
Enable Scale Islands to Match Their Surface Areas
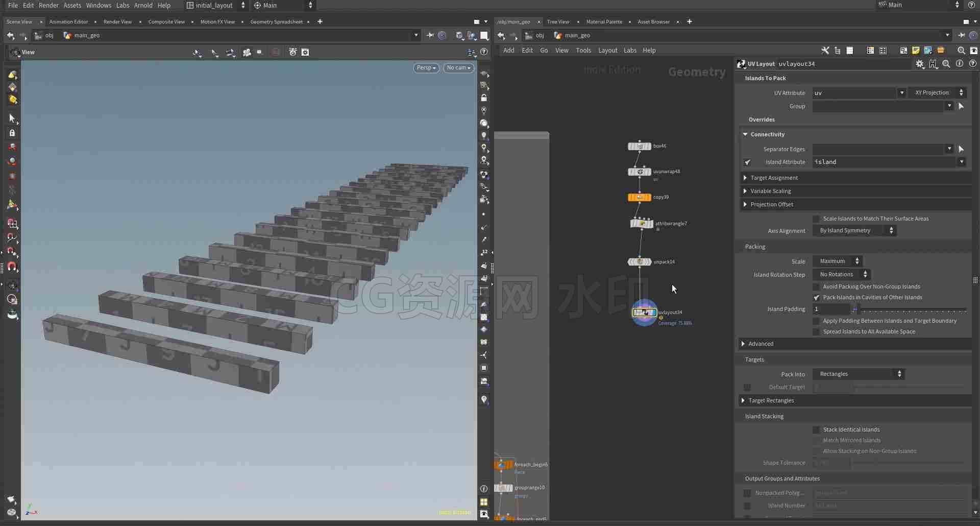click(816, 219)
